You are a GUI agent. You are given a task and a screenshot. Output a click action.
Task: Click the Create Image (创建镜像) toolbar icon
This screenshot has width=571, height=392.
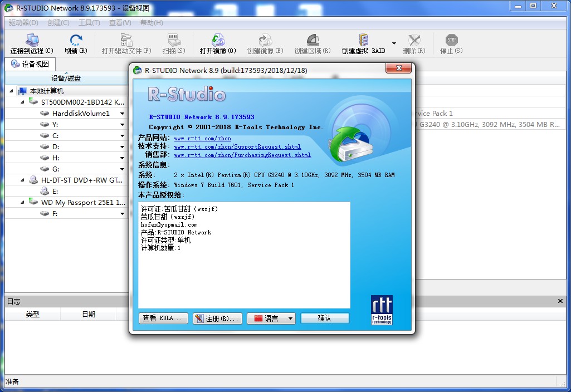265,40
